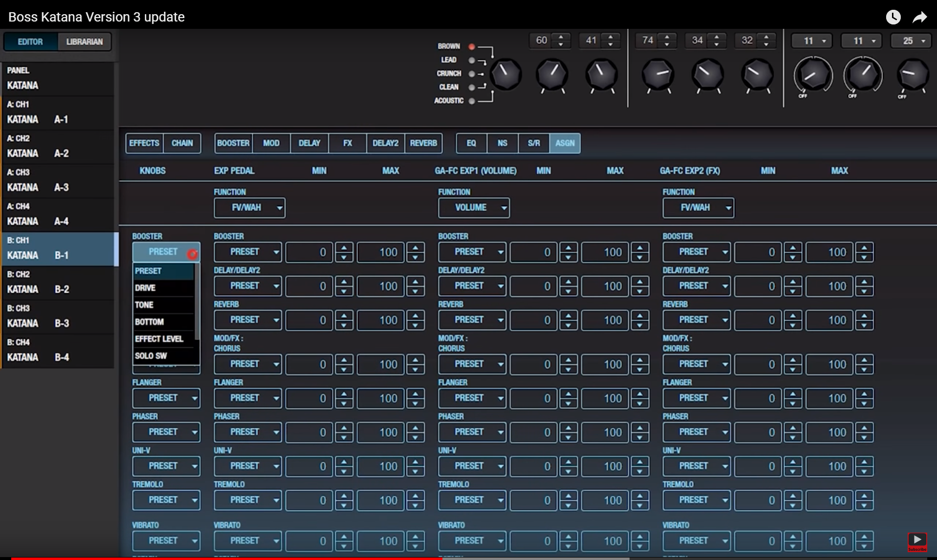Viewport: 937px width, 560px height.
Task: Select the ACOUSTIC amp type radio
Action: [472, 101]
